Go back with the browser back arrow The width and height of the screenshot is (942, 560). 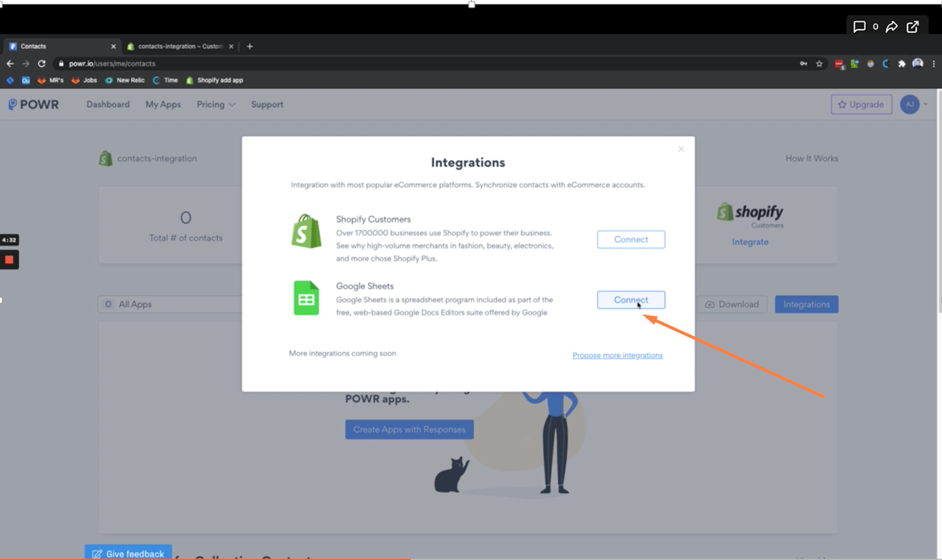click(10, 64)
